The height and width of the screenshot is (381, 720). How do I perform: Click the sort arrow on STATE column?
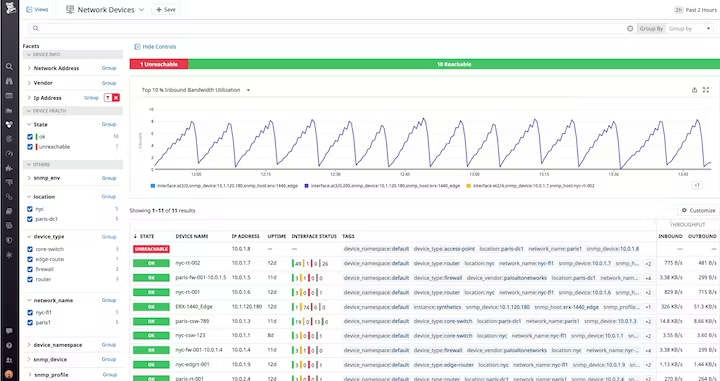click(x=135, y=236)
